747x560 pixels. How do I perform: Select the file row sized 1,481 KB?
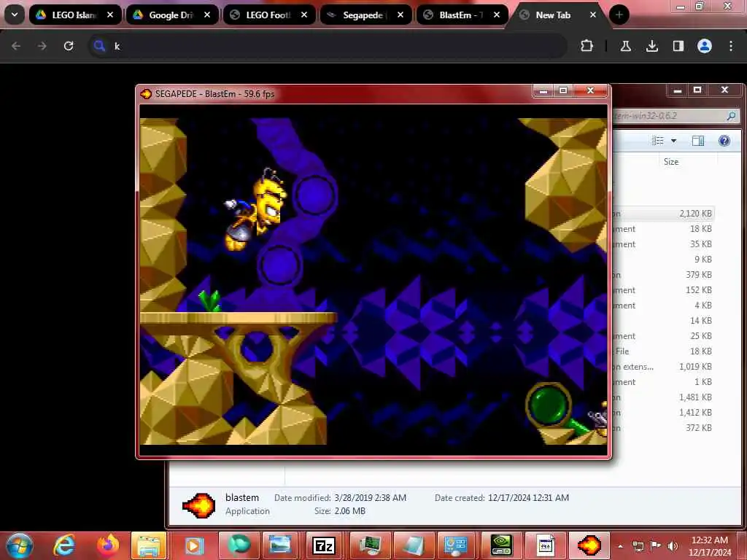point(663,397)
